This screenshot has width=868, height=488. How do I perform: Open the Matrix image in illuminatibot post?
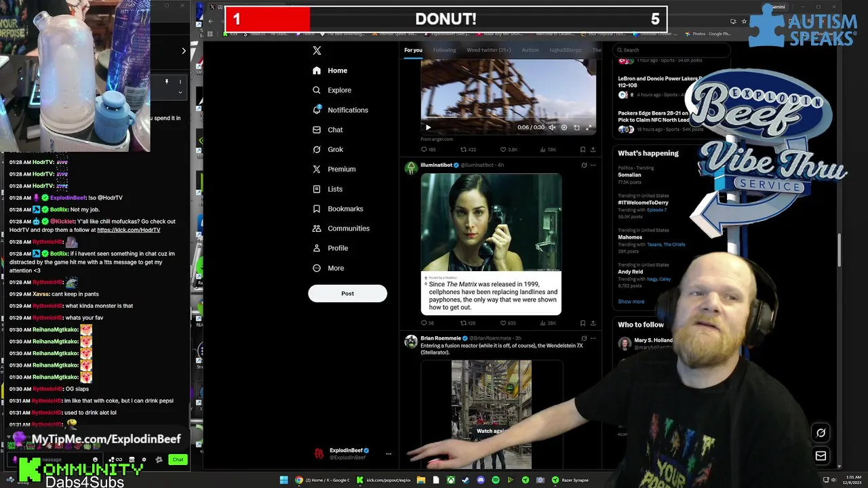click(x=491, y=244)
